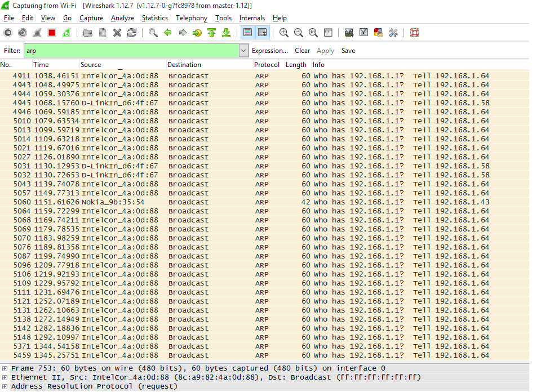This screenshot has width=541, height=392.
Task: Sort by Protocol column header
Action: tap(269, 65)
